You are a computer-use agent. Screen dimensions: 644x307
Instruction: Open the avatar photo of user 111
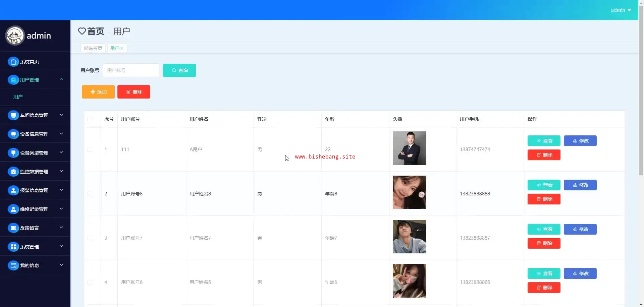point(410,148)
